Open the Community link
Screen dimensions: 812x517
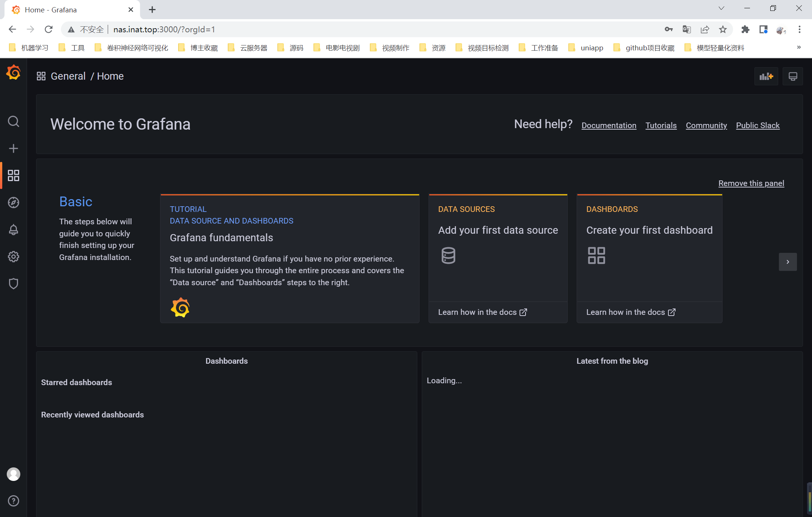point(706,125)
